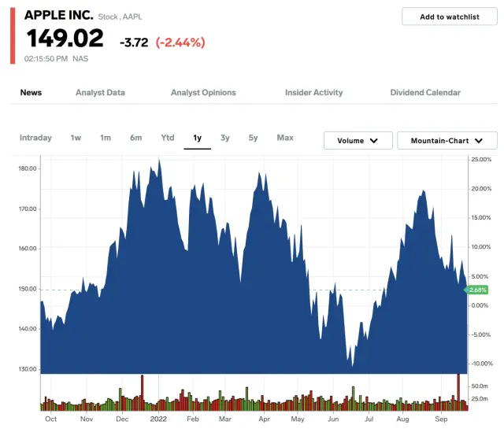Go to the Insider Activity tab

tap(313, 92)
